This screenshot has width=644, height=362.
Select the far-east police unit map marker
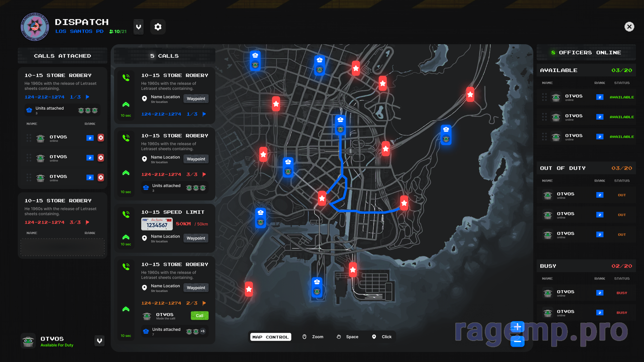click(446, 134)
